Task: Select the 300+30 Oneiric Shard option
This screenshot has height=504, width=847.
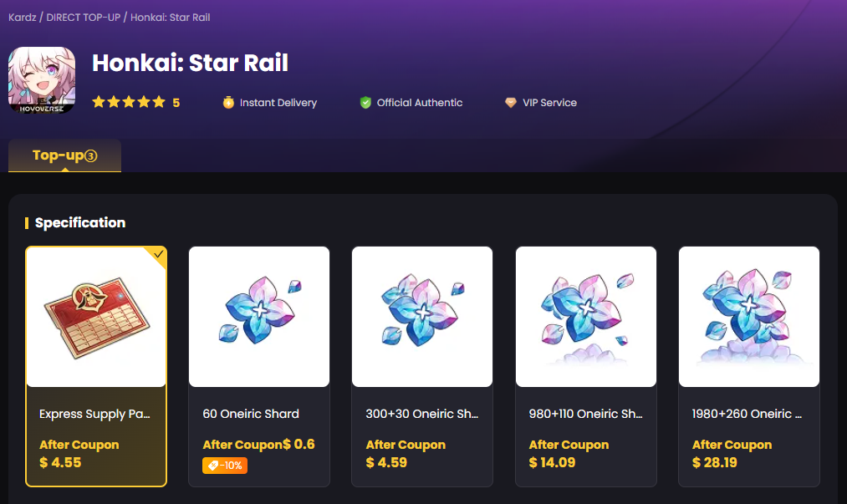Action: point(421,365)
